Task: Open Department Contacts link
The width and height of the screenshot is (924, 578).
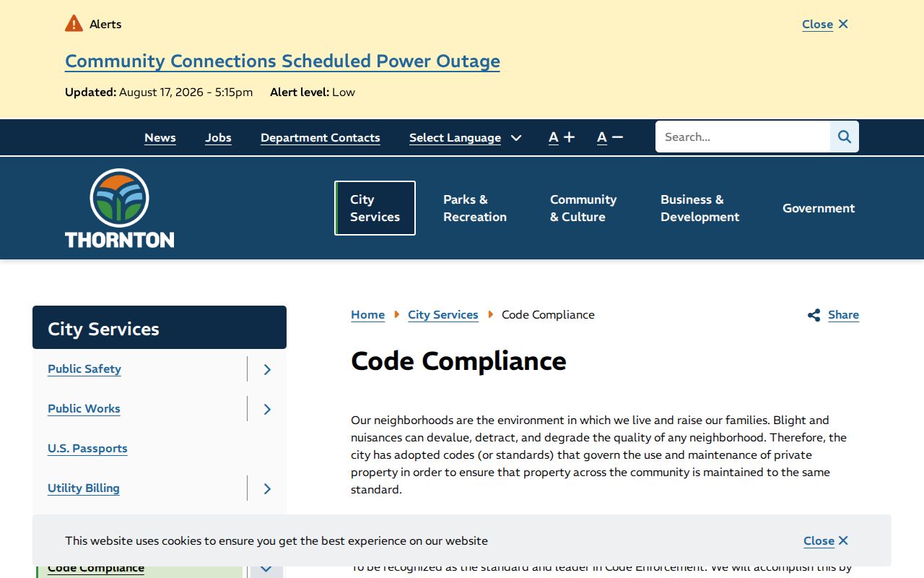Action: coord(321,137)
